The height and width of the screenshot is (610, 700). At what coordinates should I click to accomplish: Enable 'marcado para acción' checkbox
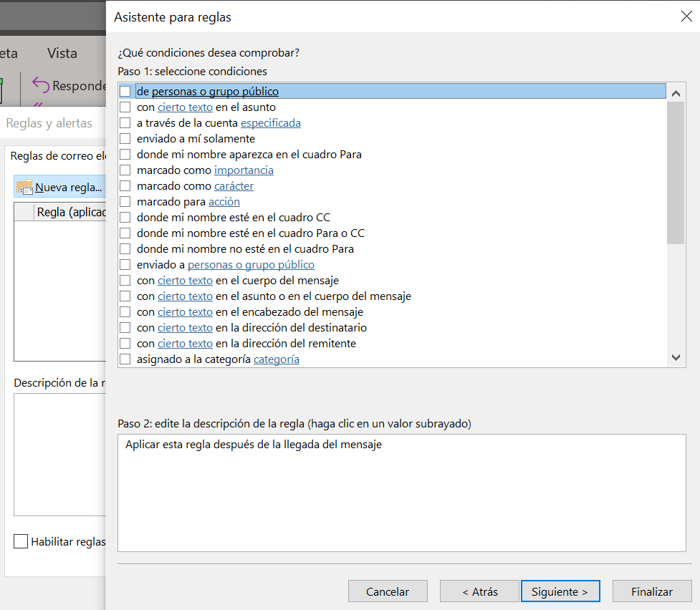point(125,202)
